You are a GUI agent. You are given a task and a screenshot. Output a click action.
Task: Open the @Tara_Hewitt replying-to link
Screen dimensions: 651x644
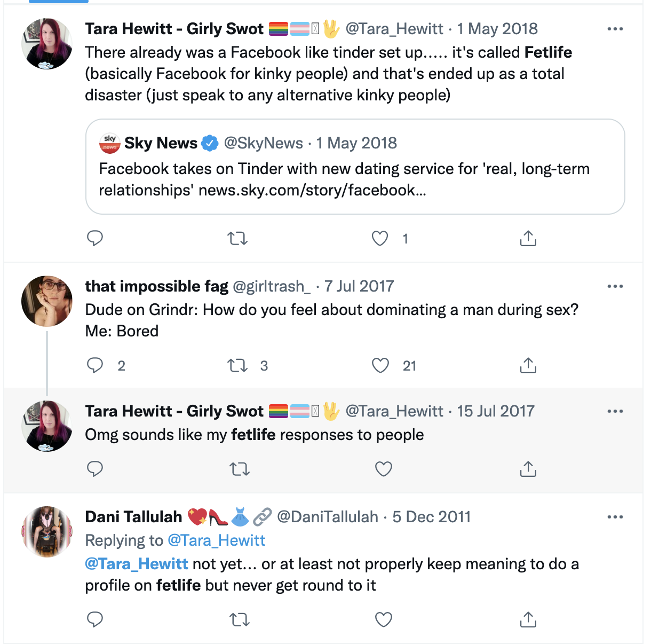(216, 540)
